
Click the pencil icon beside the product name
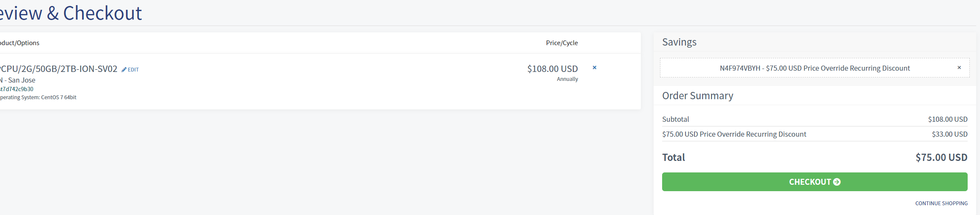124,69
